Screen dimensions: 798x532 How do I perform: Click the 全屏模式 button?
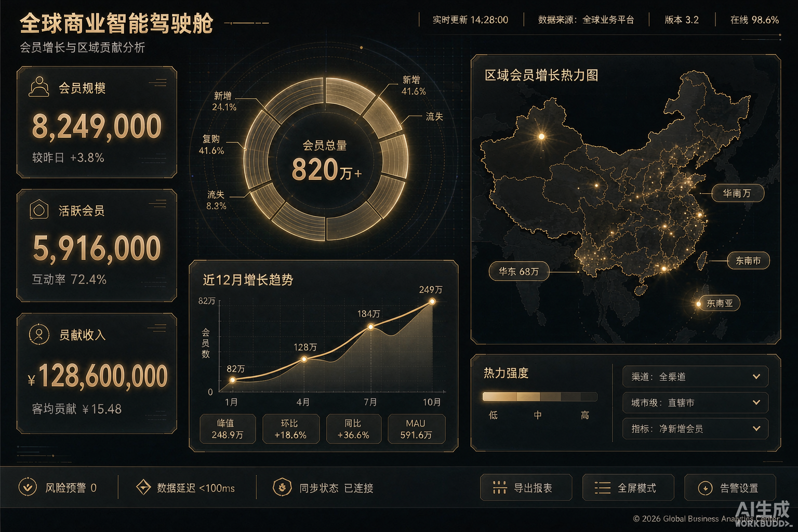click(628, 487)
